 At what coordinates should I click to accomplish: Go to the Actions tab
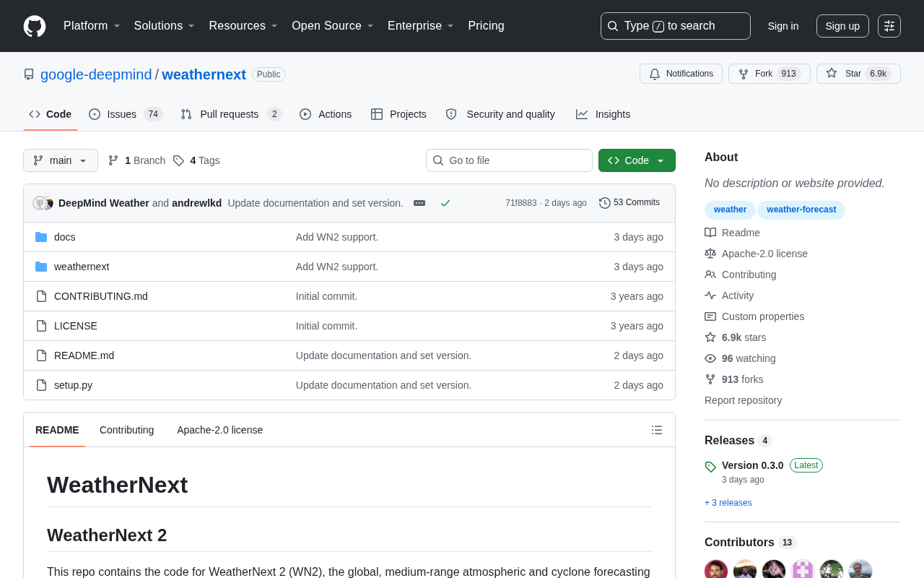(326, 114)
